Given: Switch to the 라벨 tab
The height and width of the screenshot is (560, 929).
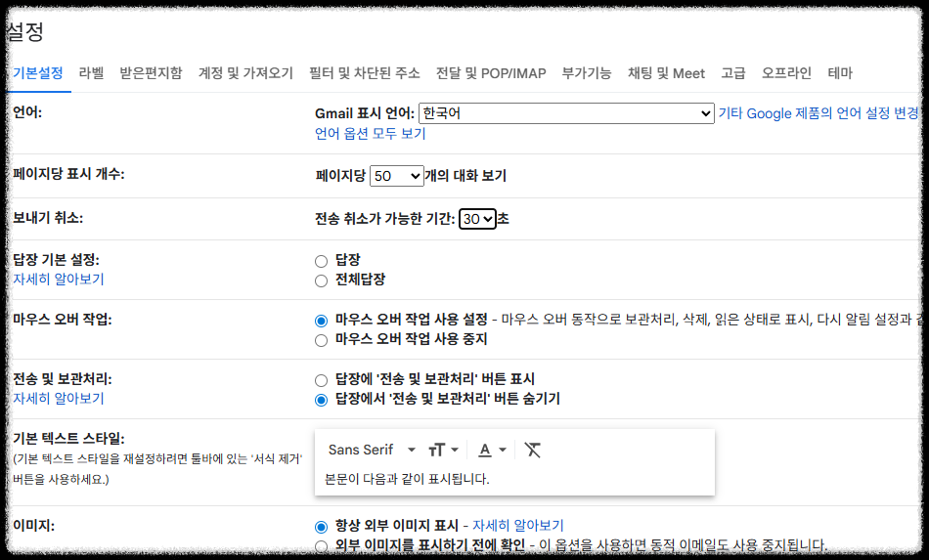Looking at the screenshot, I should point(91,73).
